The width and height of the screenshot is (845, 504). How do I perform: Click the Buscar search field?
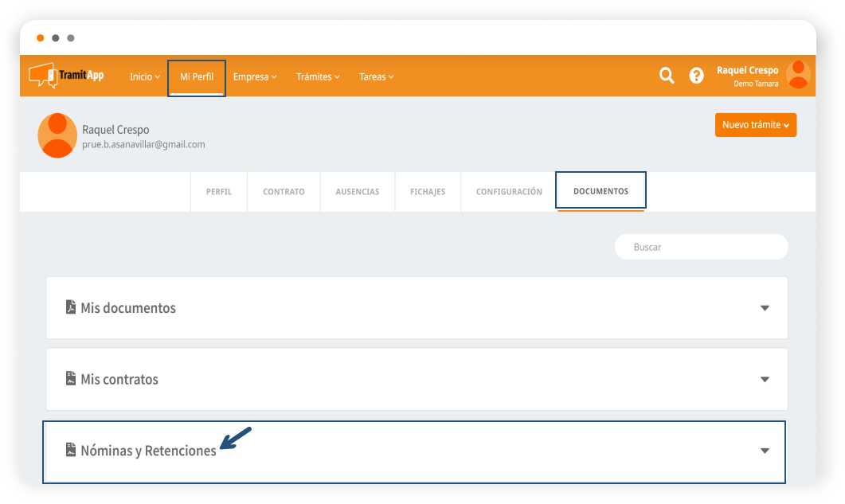coord(701,247)
